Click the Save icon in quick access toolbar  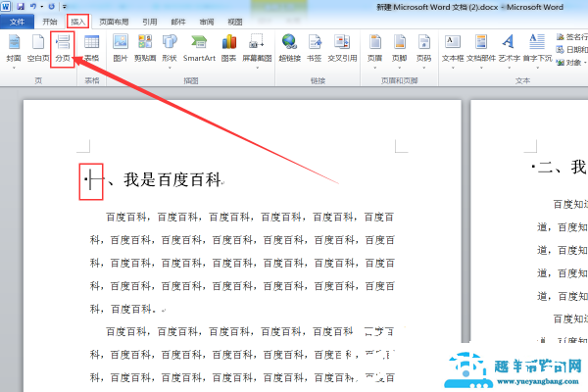(21, 7)
